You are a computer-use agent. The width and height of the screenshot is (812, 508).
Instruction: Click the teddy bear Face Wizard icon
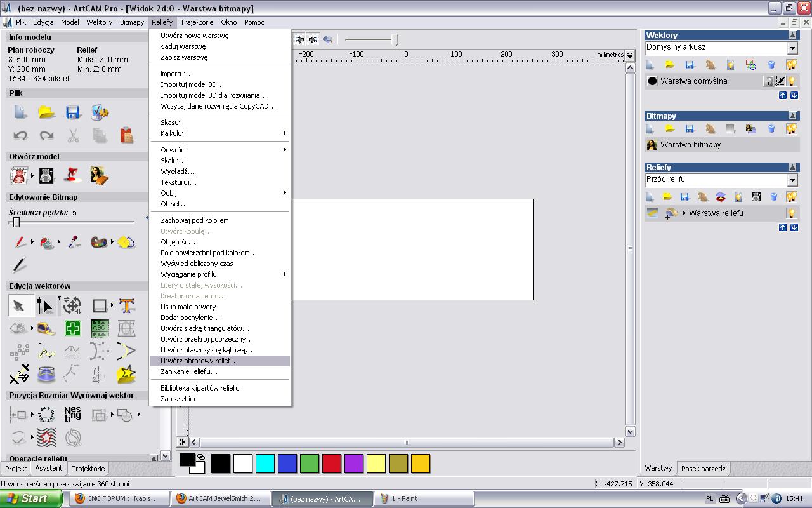coord(20,175)
